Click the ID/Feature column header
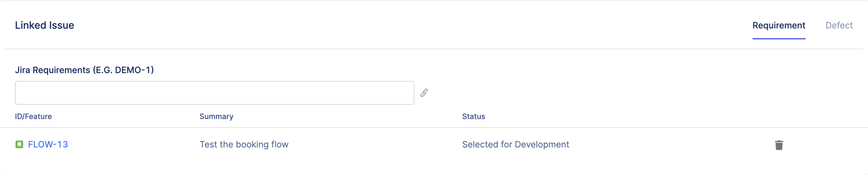 click(33, 116)
